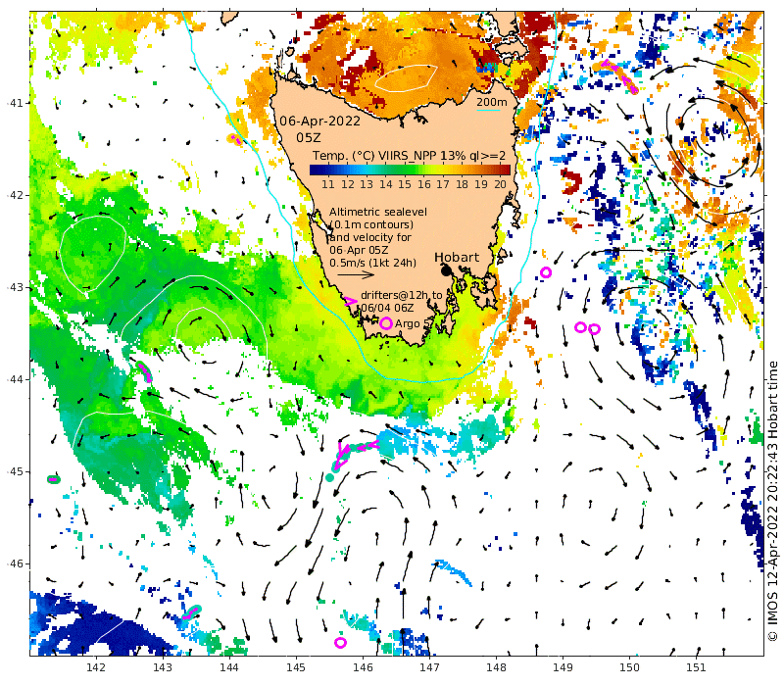Click the '200m' depth contour label
The height and width of the screenshot is (686, 784).
click(492, 103)
